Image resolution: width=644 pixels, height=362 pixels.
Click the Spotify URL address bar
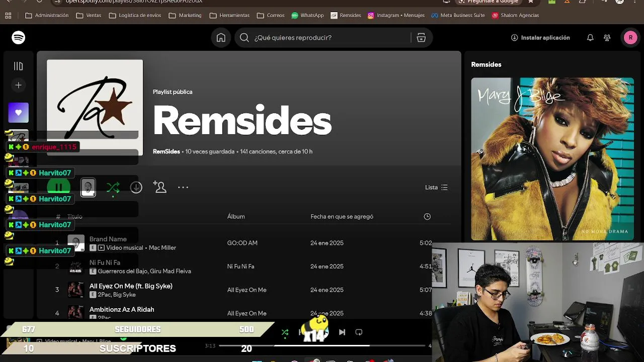click(133, 2)
